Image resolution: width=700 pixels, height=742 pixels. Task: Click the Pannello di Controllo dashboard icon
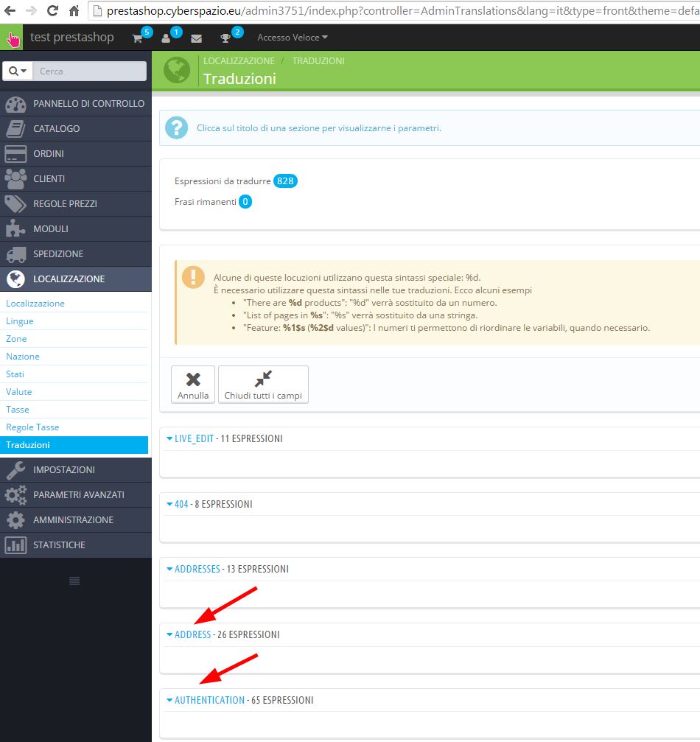pyautogui.click(x=15, y=104)
